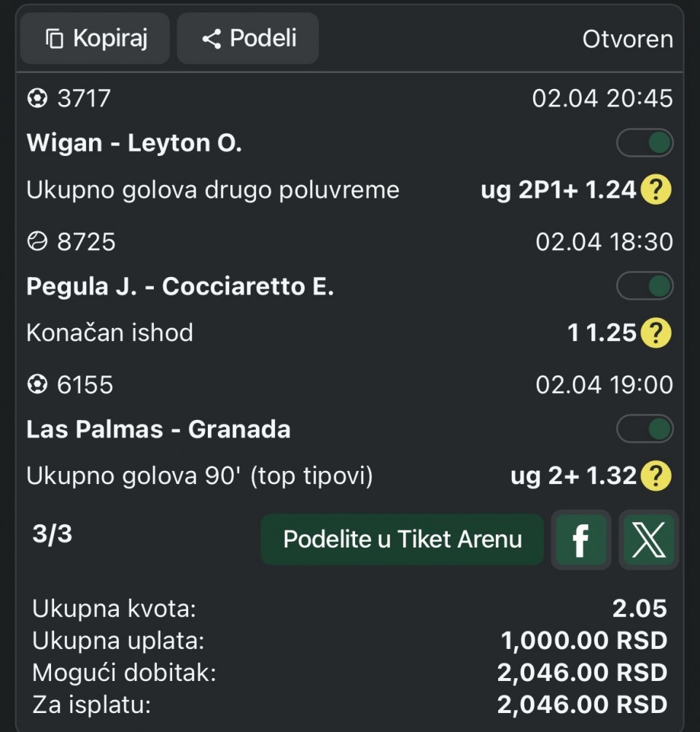Click the tennis ball icon beside 8725
Screen dimensions: 700x732
(36, 241)
